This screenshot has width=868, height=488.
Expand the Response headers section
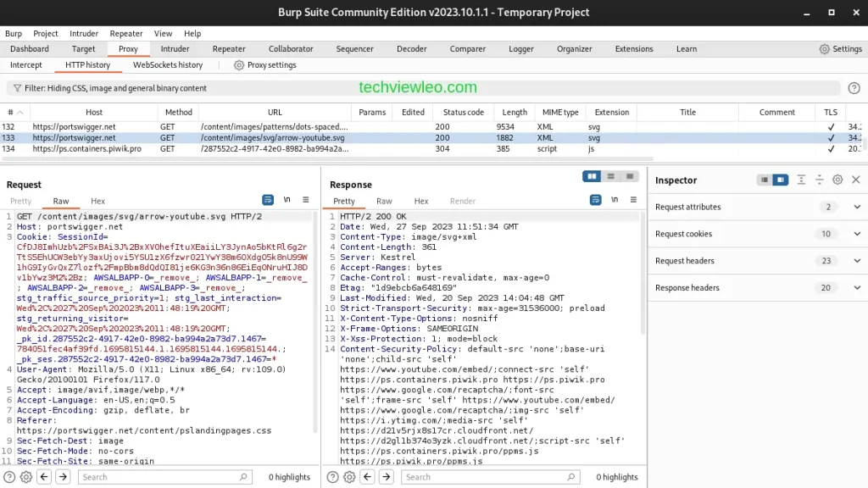(856, 288)
